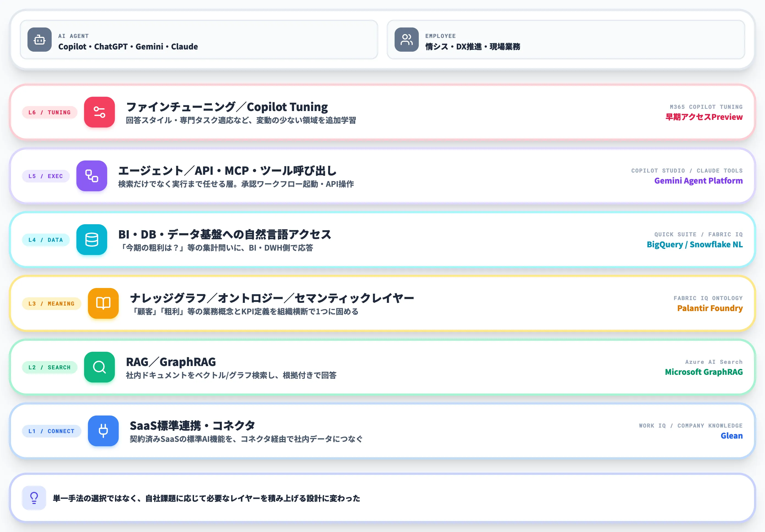Click the Palantir Foundry label
The width and height of the screenshot is (765, 532).
(710, 308)
